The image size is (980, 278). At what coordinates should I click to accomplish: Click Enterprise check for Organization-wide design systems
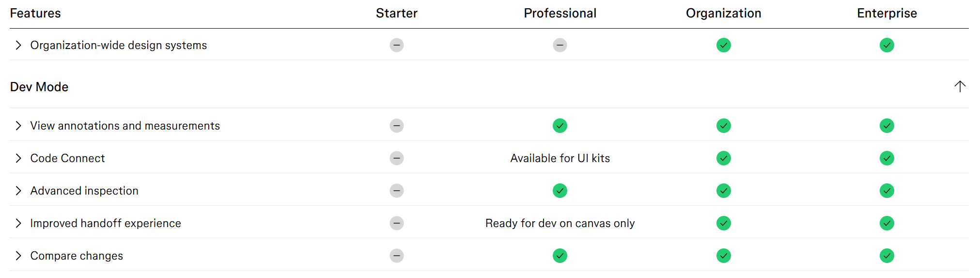tap(887, 45)
